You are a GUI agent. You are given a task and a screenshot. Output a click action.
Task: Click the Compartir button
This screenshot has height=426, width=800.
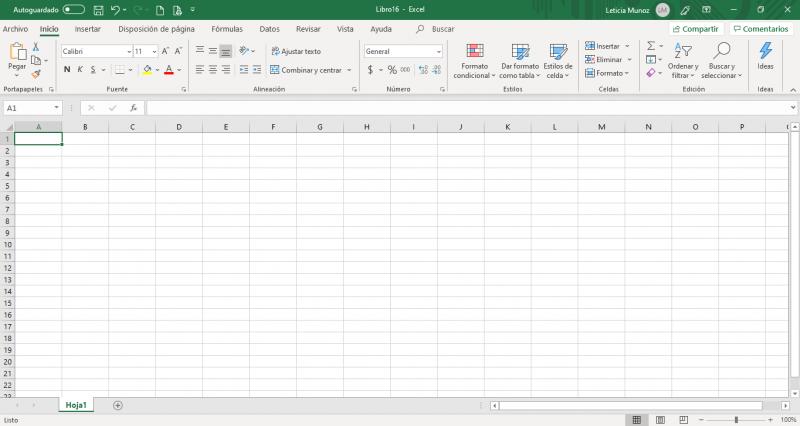point(696,29)
